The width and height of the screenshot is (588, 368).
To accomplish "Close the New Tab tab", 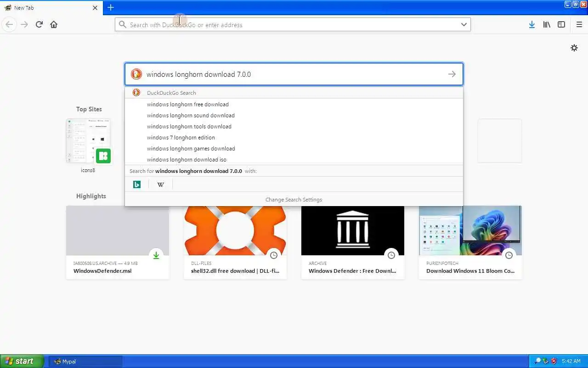I will pos(95,8).
